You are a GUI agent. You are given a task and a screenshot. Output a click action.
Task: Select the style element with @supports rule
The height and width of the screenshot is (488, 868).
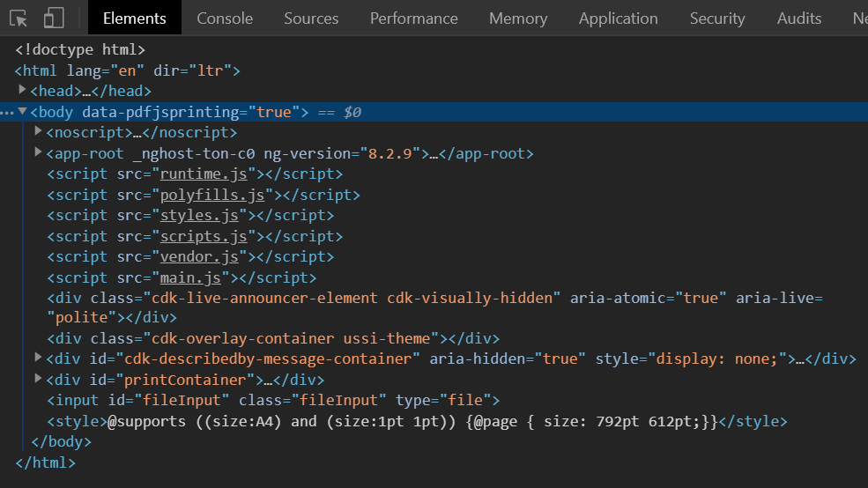pyautogui.click(x=417, y=422)
